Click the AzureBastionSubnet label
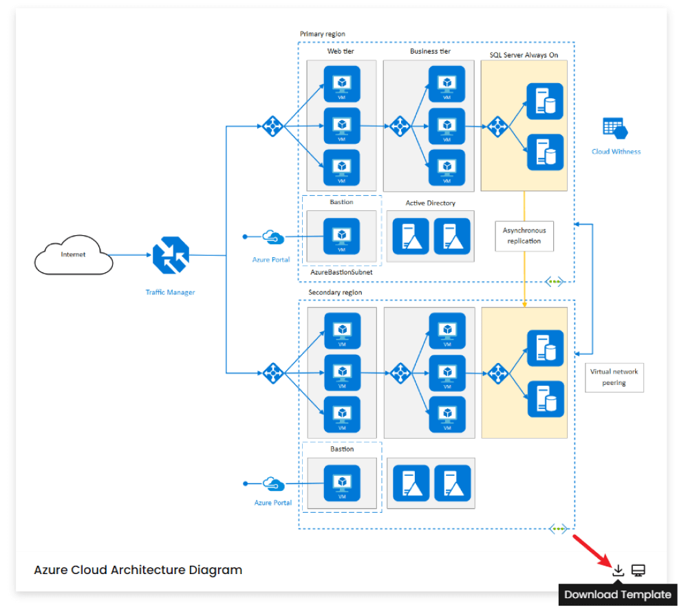 341,272
